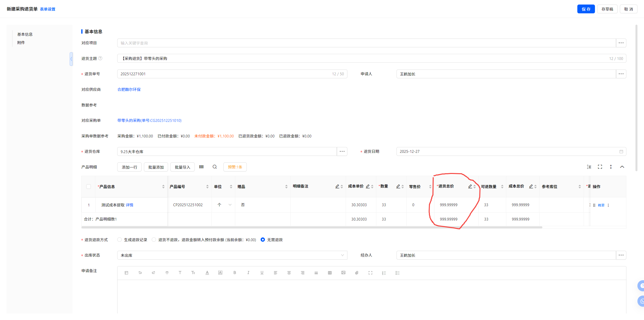
Task: Go to the 附件 section in the sidebar
Action: click(21, 43)
